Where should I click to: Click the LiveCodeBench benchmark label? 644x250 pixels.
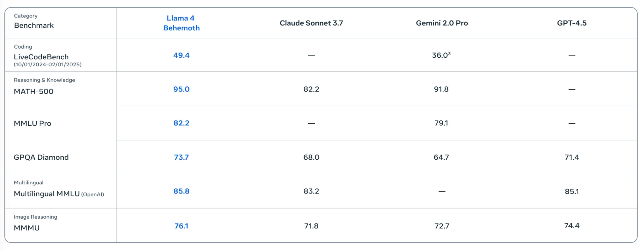pos(41,57)
